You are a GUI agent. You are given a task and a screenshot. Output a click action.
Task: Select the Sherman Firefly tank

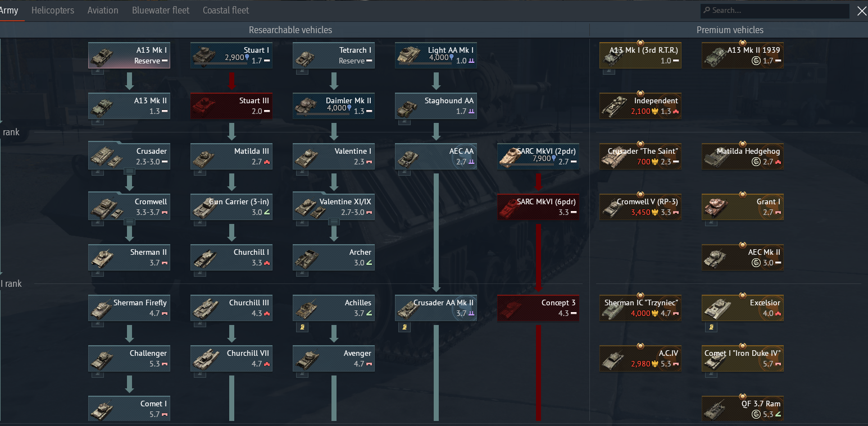[x=129, y=308]
